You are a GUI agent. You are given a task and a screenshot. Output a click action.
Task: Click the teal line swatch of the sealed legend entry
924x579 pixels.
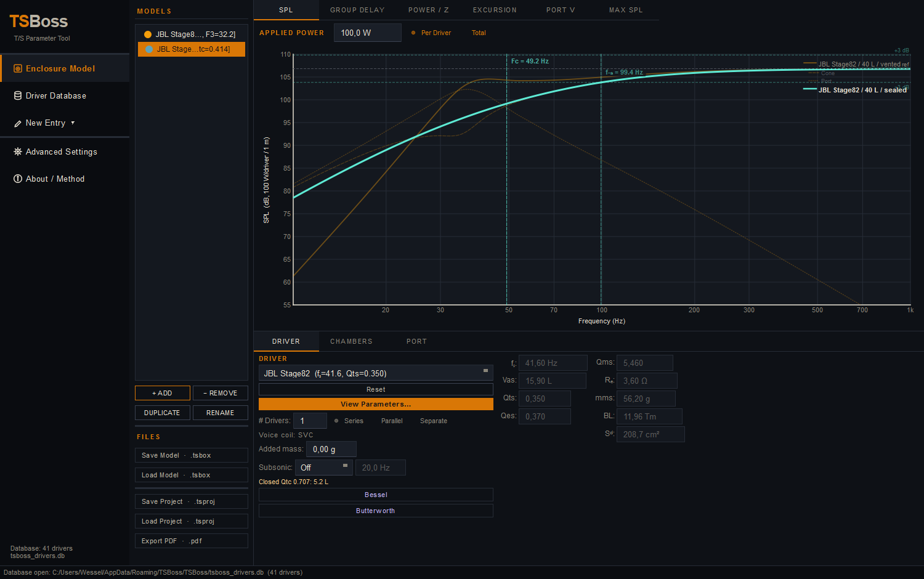[809, 89]
